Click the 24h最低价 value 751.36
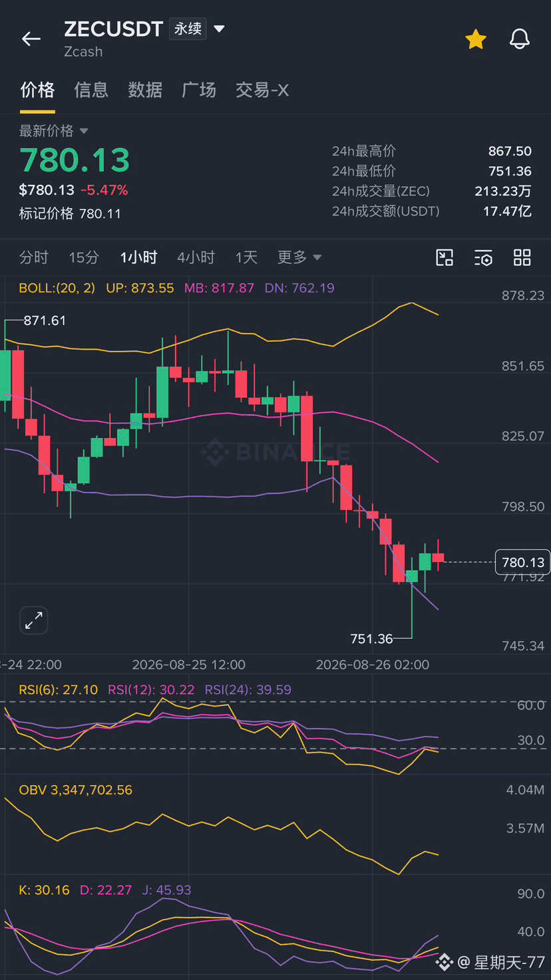The height and width of the screenshot is (980, 551). [510, 171]
